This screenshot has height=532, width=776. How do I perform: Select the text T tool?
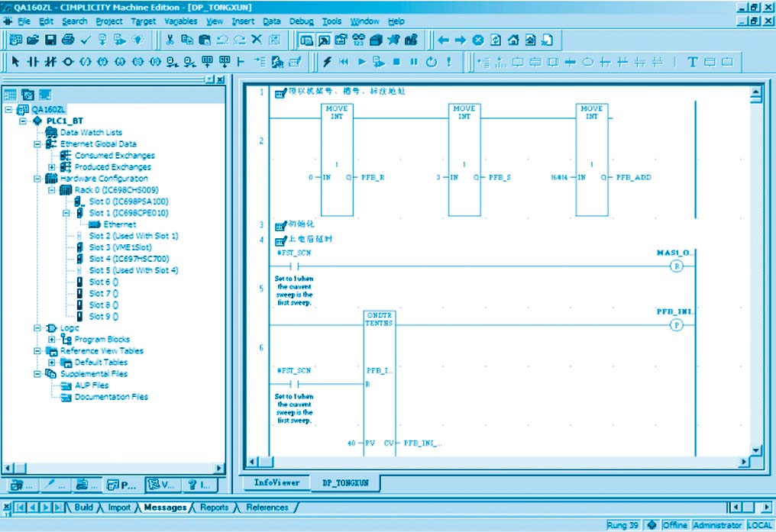692,62
